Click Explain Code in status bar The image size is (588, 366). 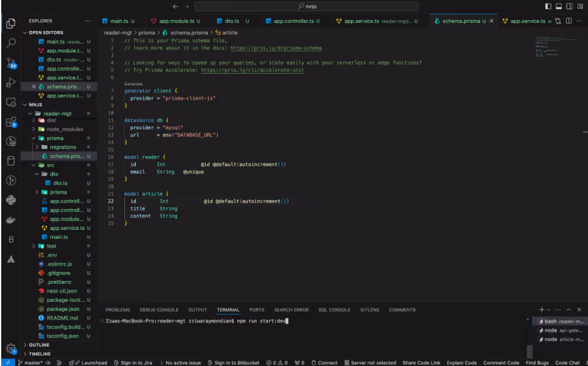pyautogui.click(x=462, y=362)
